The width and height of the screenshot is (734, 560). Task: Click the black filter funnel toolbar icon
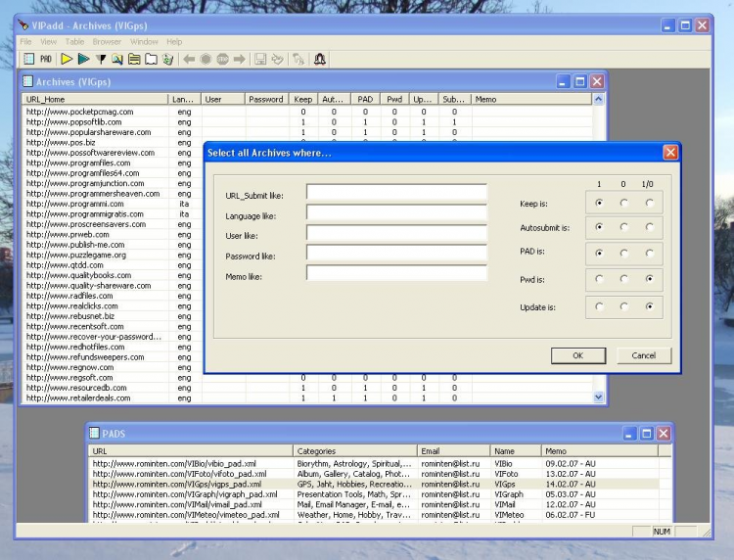pyautogui.click(x=101, y=59)
